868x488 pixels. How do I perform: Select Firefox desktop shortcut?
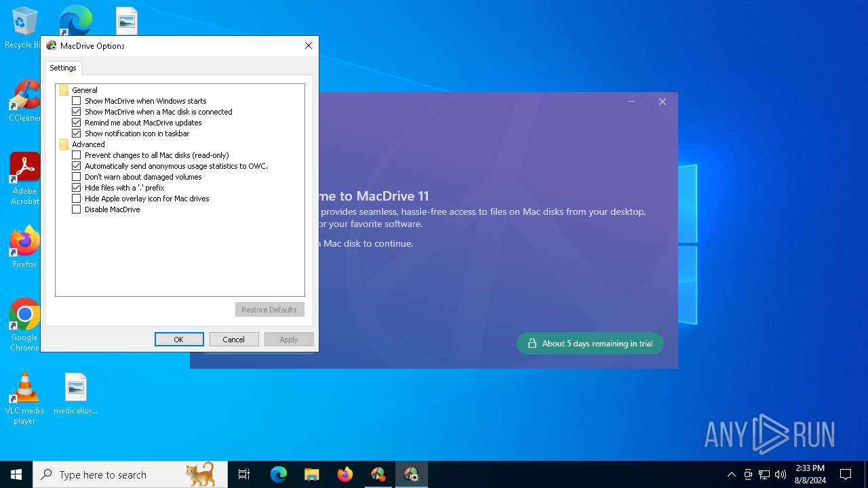tap(24, 247)
